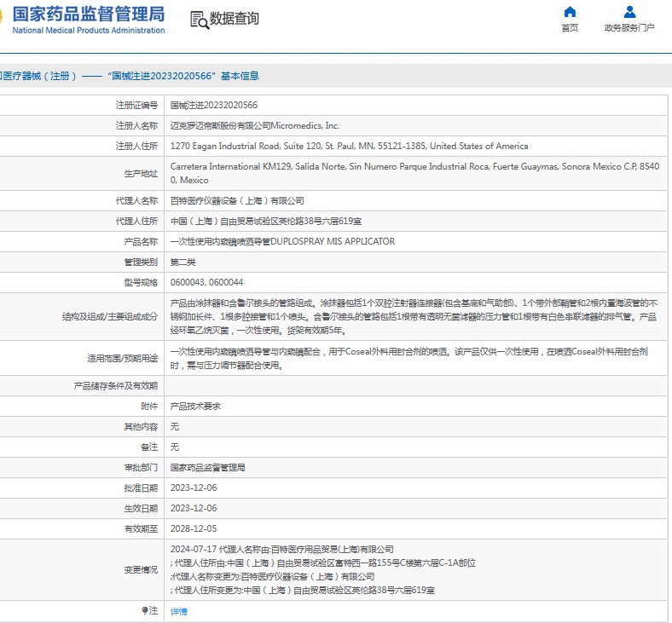Image resolution: width=672 pixels, height=623 pixels.
Task: Click the 注册证编号 label cell
Action: [x=136, y=106]
